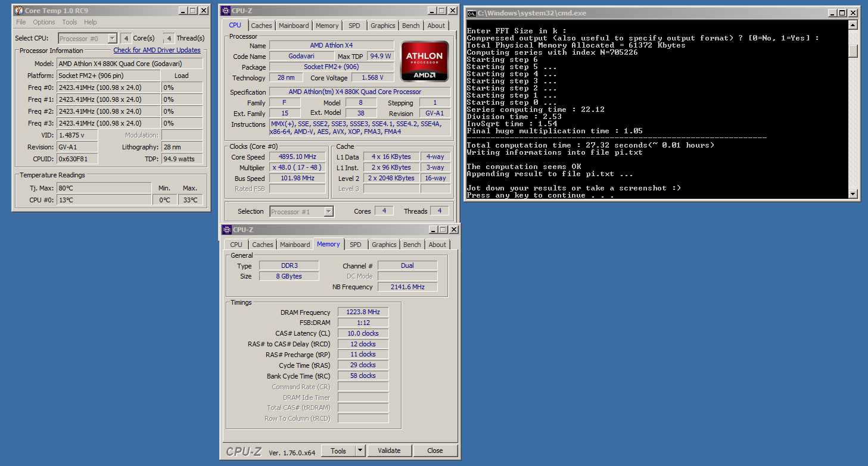The image size is (868, 466).
Task: Click Model field AMD Athlon X4 880K in Core Temp
Action: click(x=129, y=64)
